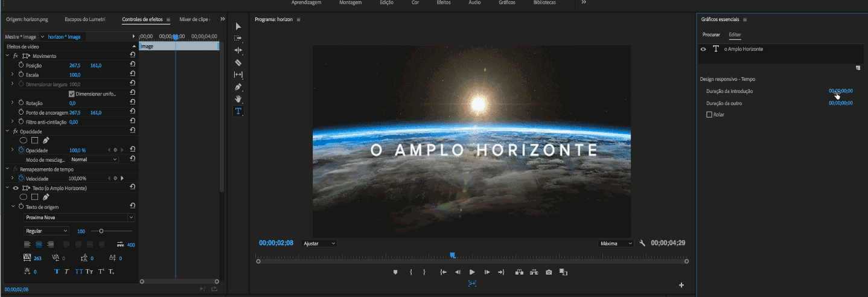Expand the Escala property
868x297 pixels.
(12, 74)
